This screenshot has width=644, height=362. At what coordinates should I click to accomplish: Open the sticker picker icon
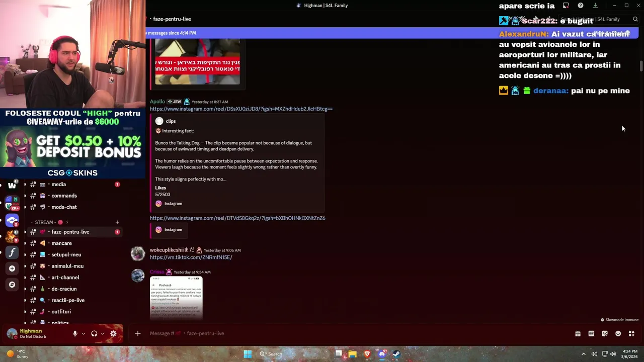click(605, 333)
